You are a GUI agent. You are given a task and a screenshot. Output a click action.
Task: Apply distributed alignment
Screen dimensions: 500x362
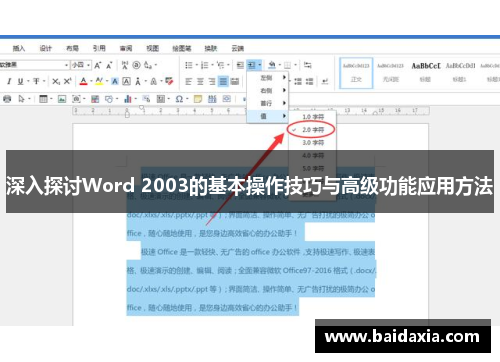[235, 81]
